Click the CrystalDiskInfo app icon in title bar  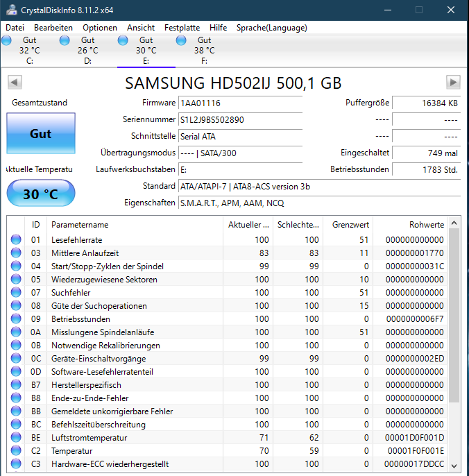click(12, 10)
